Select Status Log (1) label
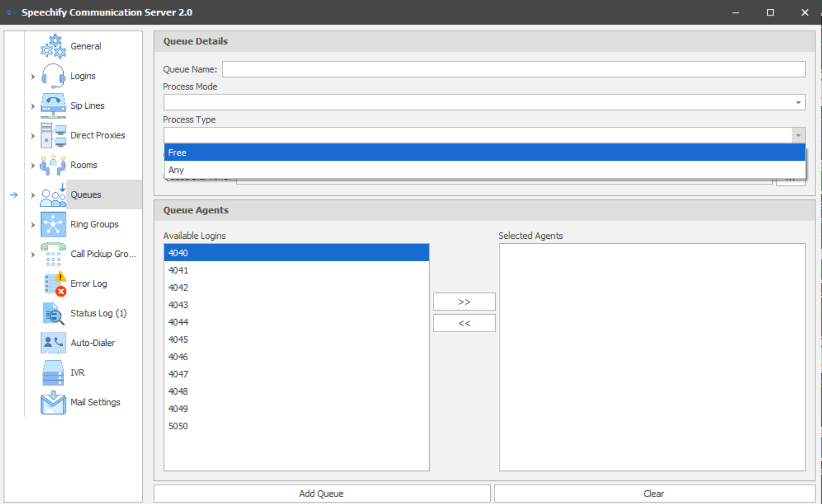 tap(98, 313)
